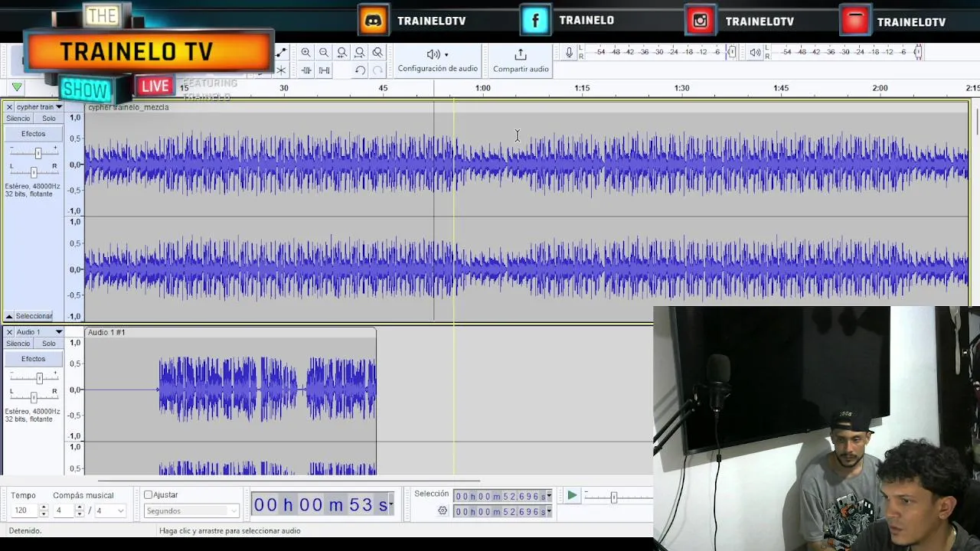Click the vertical scrollbar at right edge
This screenshot has width=980, height=551.
click(976, 122)
